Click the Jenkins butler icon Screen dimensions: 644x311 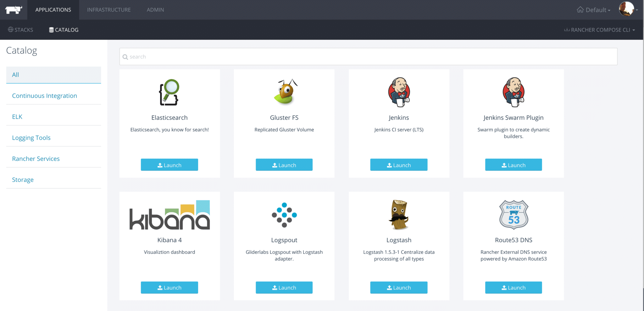click(x=399, y=92)
